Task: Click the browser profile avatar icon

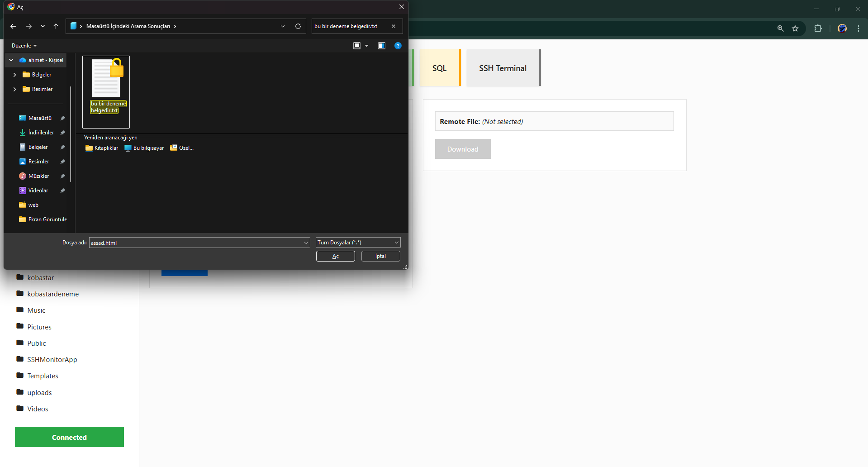Action: [842, 28]
